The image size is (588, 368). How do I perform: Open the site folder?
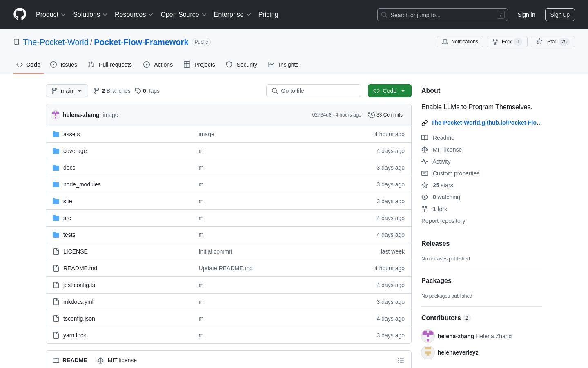pyautogui.click(x=68, y=201)
